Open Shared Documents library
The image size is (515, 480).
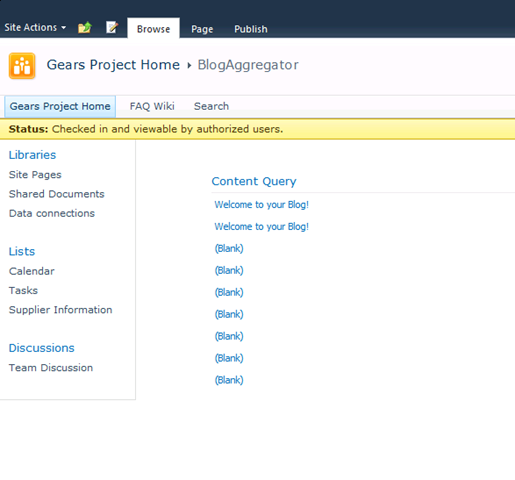click(57, 194)
